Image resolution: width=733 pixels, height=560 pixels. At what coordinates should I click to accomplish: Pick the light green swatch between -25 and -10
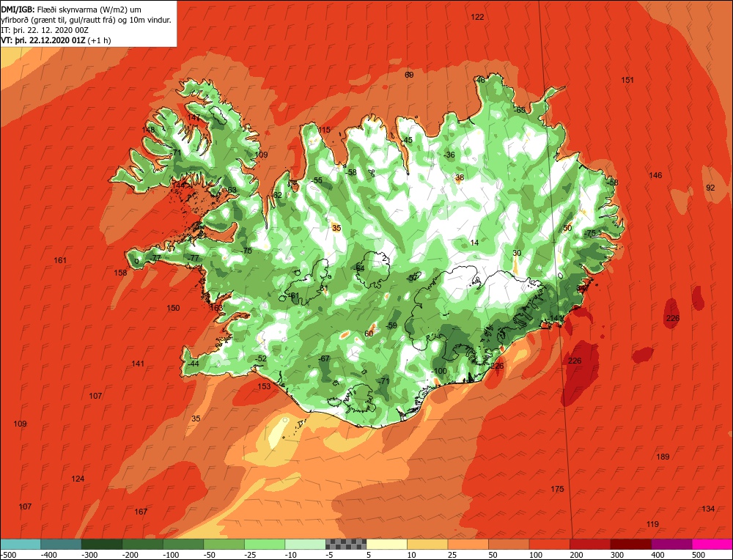(x=265, y=544)
